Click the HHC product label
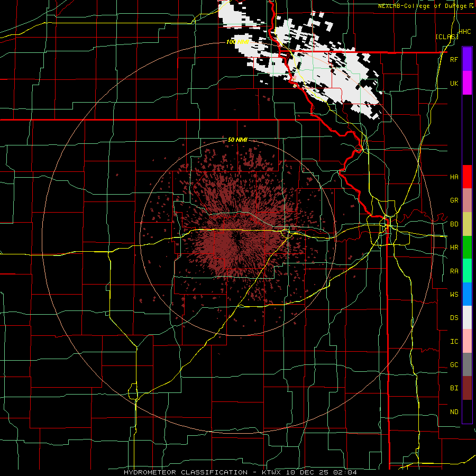Image resolution: width=476 pixels, height=476 pixels. 465,32
